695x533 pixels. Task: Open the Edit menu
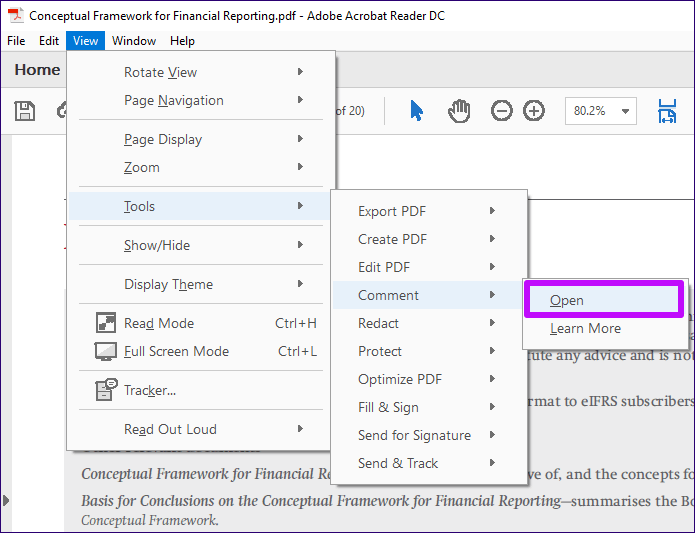(x=49, y=41)
